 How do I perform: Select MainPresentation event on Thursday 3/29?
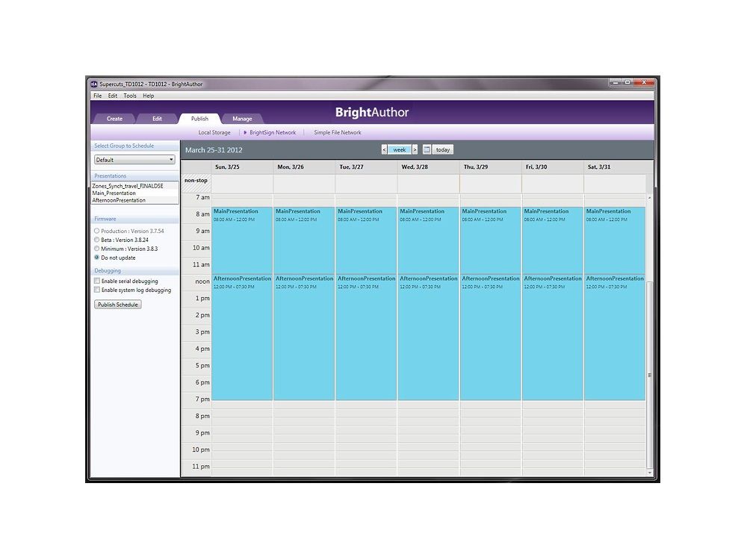coord(490,240)
